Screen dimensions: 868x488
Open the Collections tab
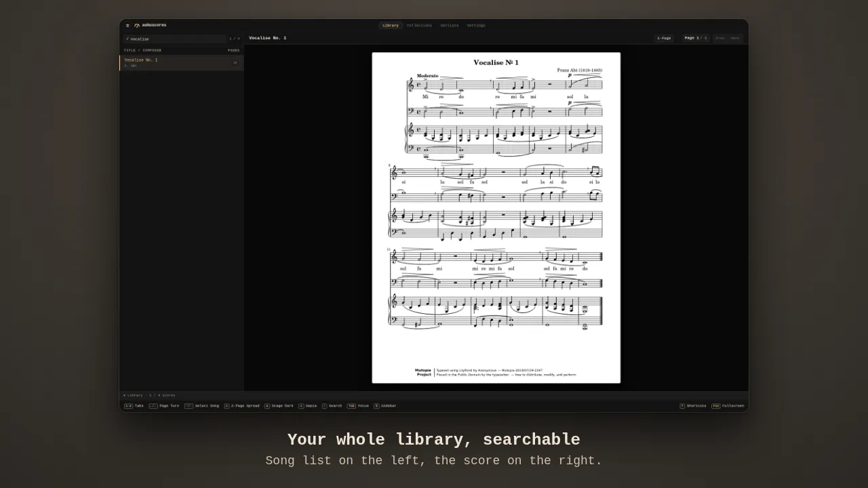coord(419,25)
